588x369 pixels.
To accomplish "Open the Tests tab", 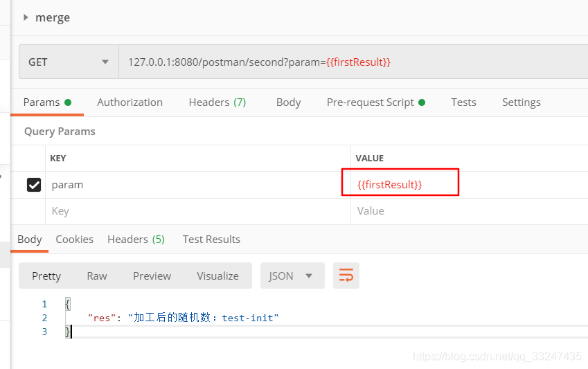I will [x=463, y=102].
